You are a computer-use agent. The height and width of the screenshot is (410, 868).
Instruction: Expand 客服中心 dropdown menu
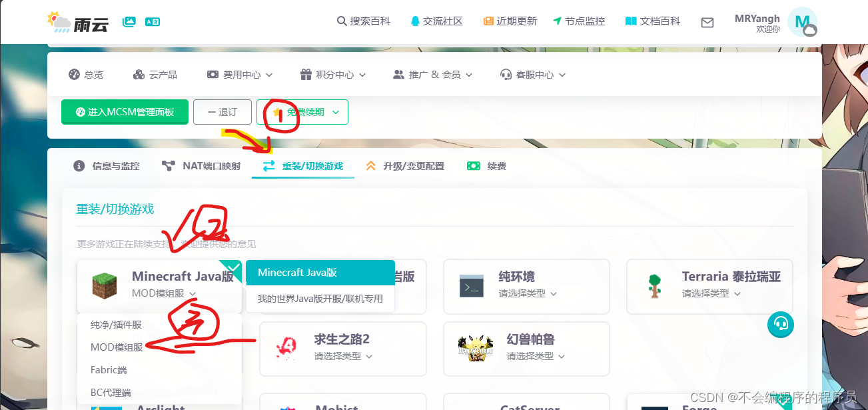coord(533,75)
